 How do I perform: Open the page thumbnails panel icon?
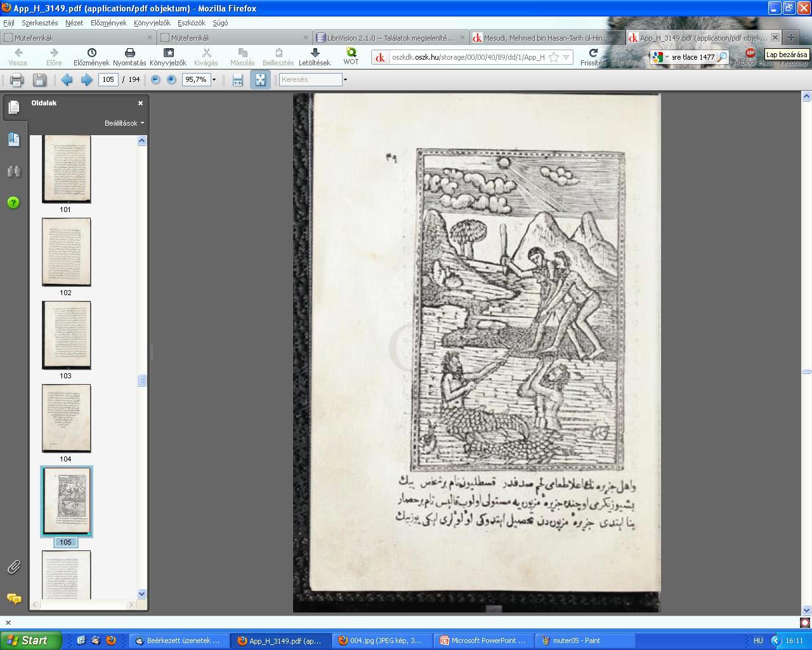point(14,107)
